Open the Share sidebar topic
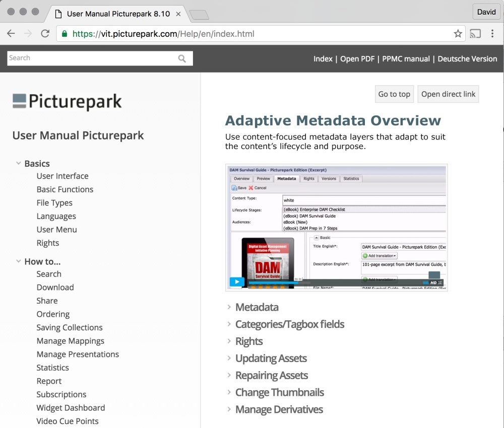This screenshot has width=504, height=428. click(47, 301)
